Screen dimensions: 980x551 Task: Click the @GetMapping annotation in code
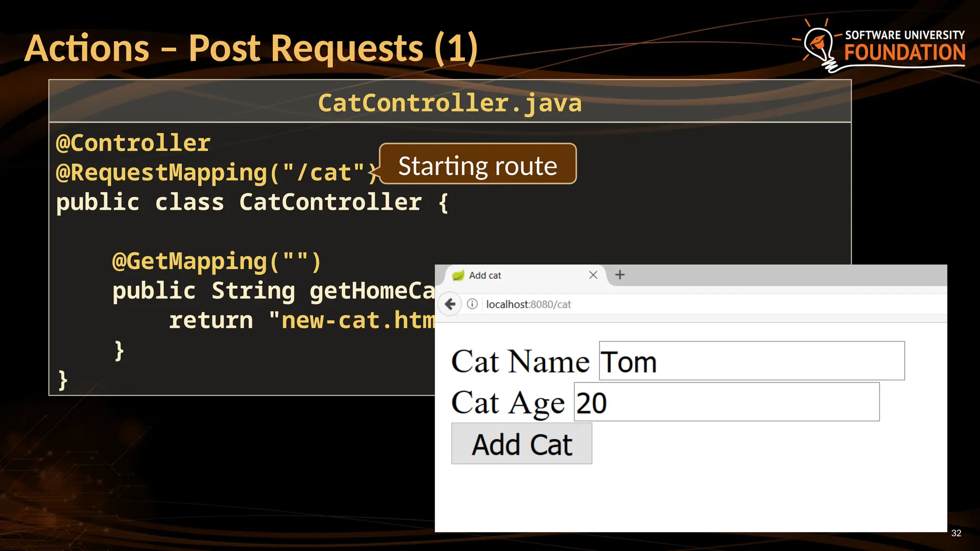216,261
